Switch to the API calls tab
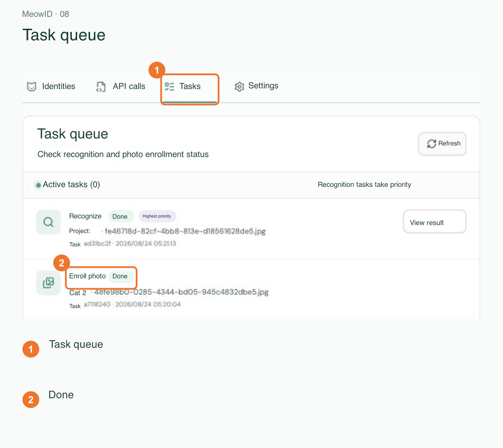 click(x=121, y=86)
